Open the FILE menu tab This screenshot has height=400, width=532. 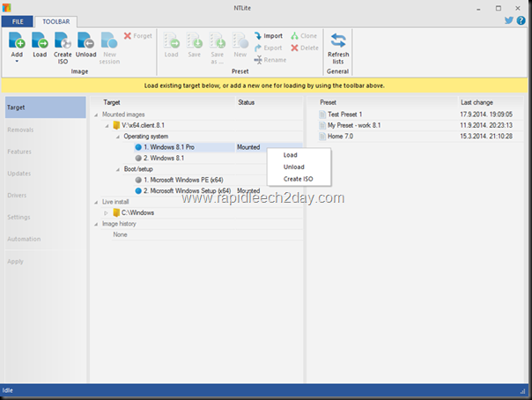pos(18,21)
